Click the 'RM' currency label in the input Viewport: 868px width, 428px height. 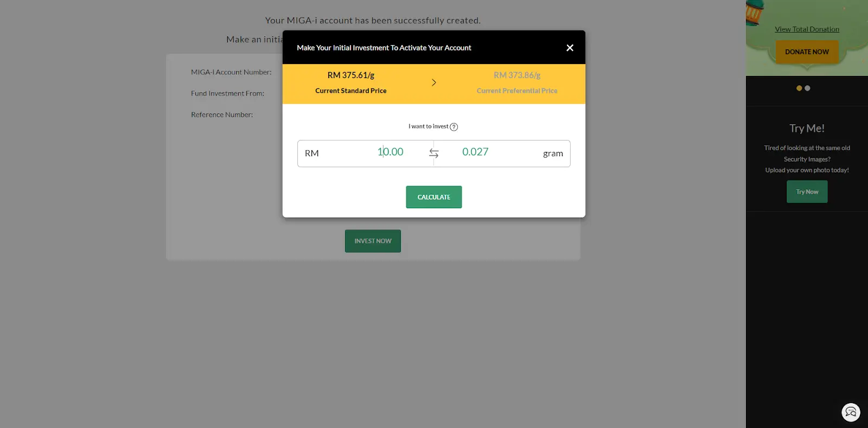311,154
